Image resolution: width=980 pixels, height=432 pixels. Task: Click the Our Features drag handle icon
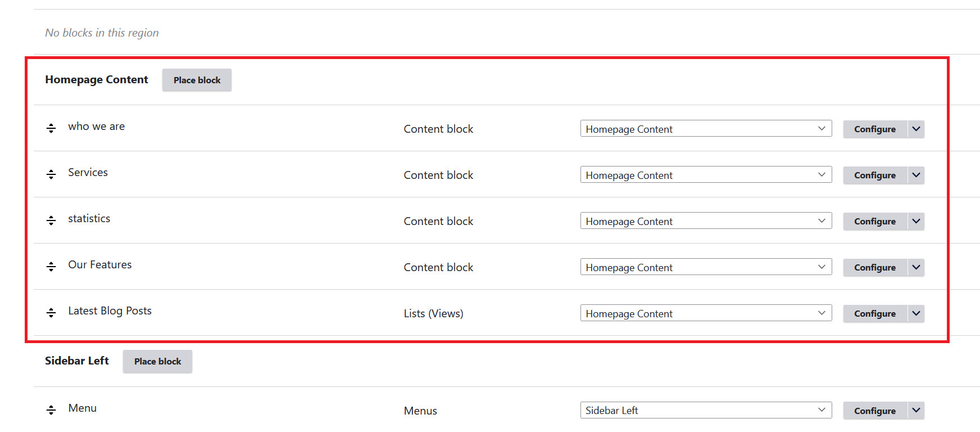[51, 267]
